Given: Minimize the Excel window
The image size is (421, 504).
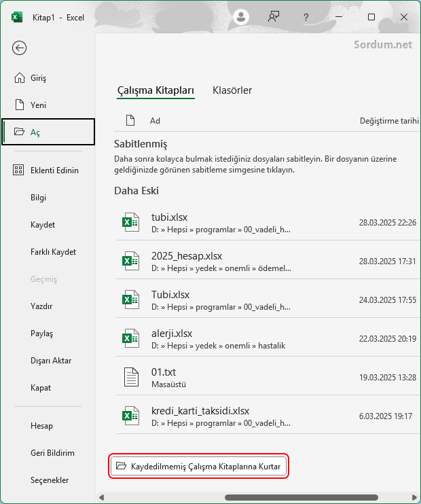Looking at the screenshot, I should pos(339,17).
